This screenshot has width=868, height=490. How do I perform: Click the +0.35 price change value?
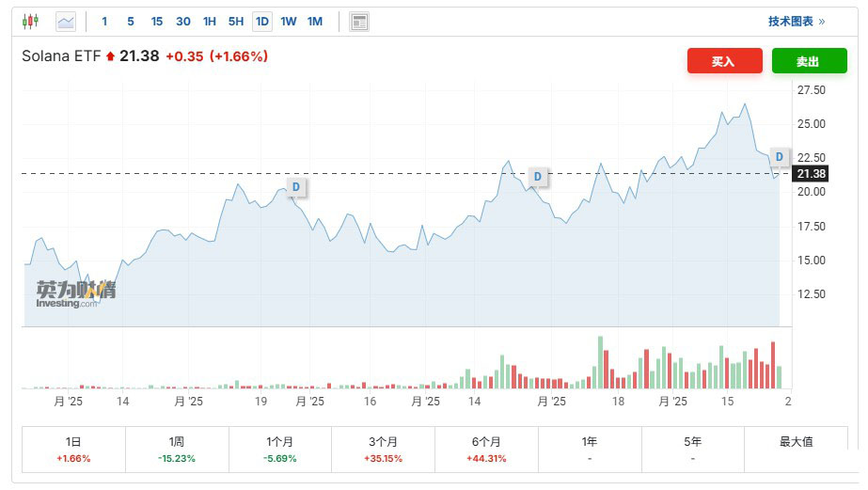point(184,56)
